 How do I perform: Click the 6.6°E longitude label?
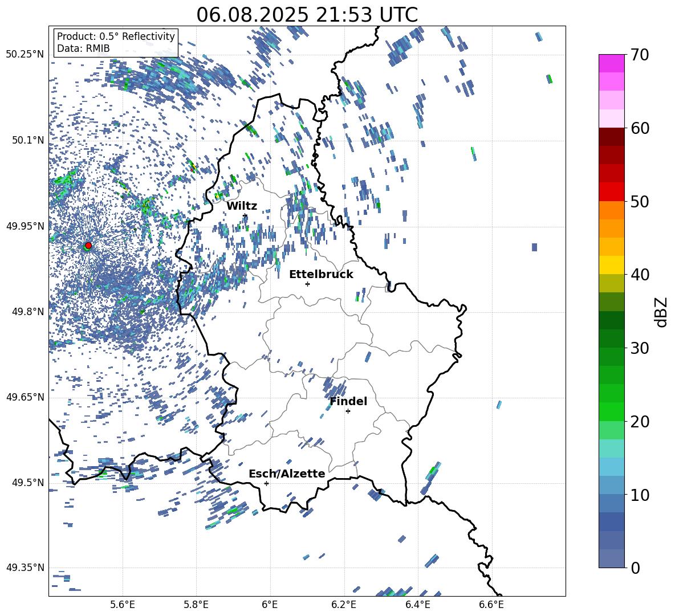491,605
